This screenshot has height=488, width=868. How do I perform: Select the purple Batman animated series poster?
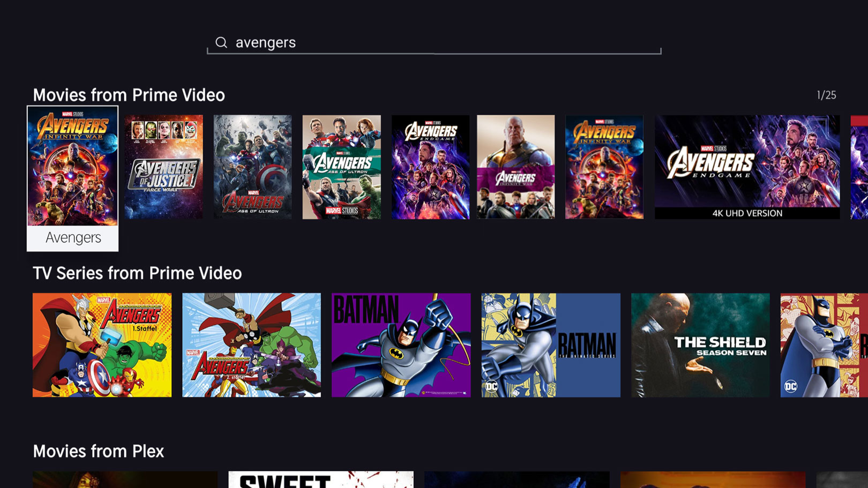(401, 344)
